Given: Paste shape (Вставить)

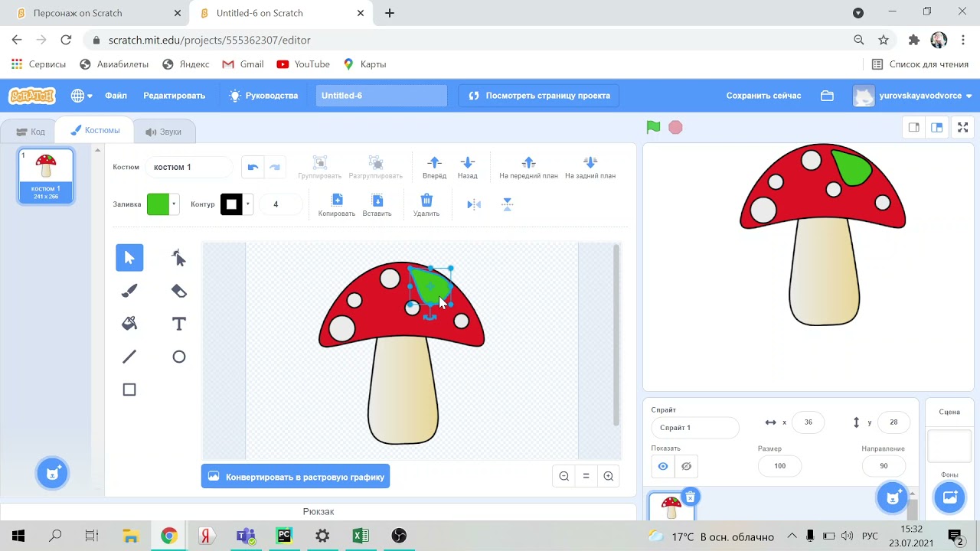Looking at the screenshot, I should tap(377, 205).
